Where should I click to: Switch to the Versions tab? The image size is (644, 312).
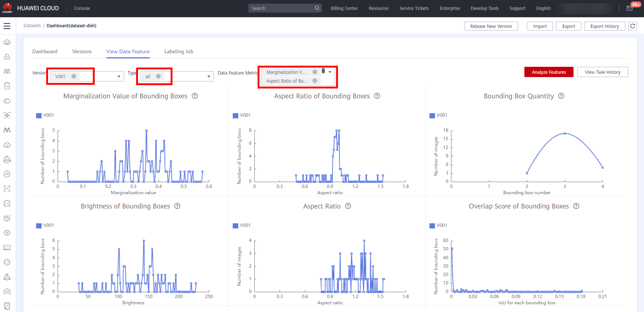click(x=82, y=51)
